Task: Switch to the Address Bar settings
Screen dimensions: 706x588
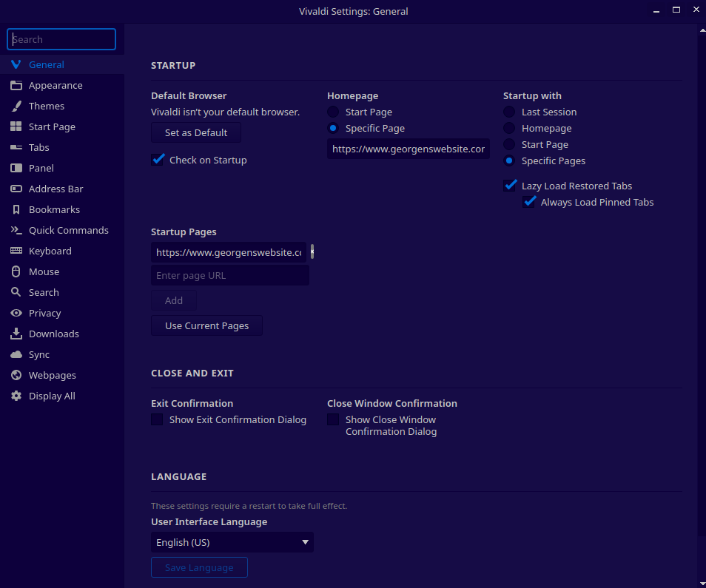Action: coord(56,189)
